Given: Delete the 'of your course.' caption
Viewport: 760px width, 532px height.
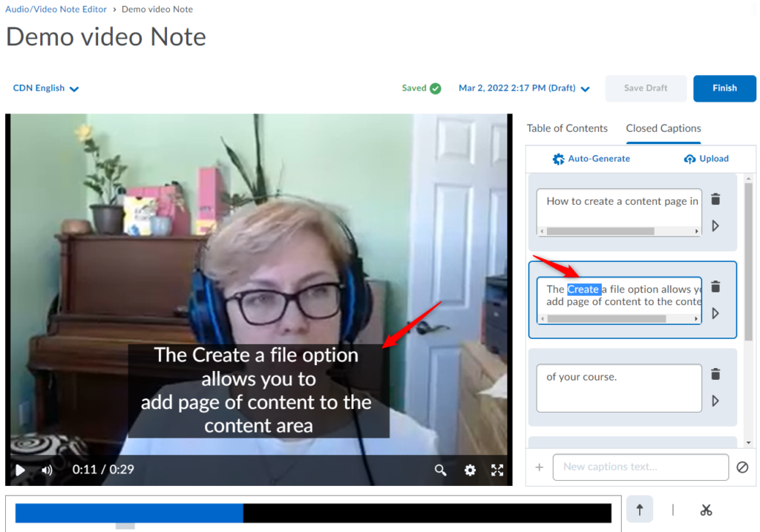Looking at the screenshot, I should coord(715,375).
